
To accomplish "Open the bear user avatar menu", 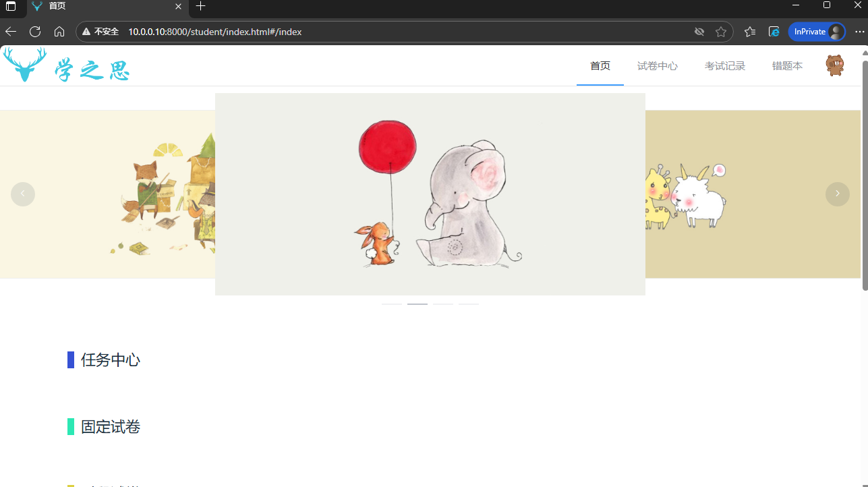I will [x=835, y=65].
